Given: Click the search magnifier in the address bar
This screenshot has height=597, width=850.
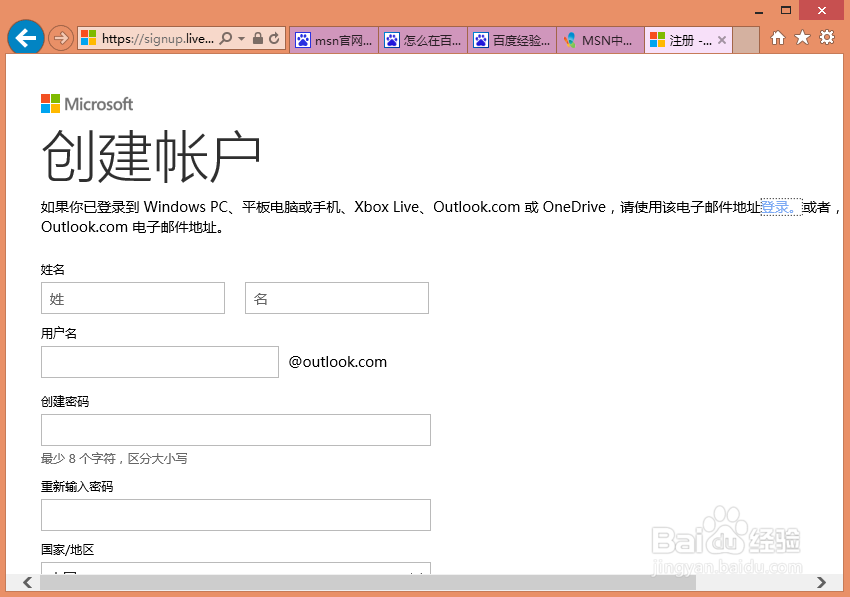Looking at the screenshot, I should [x=226, y=36].
